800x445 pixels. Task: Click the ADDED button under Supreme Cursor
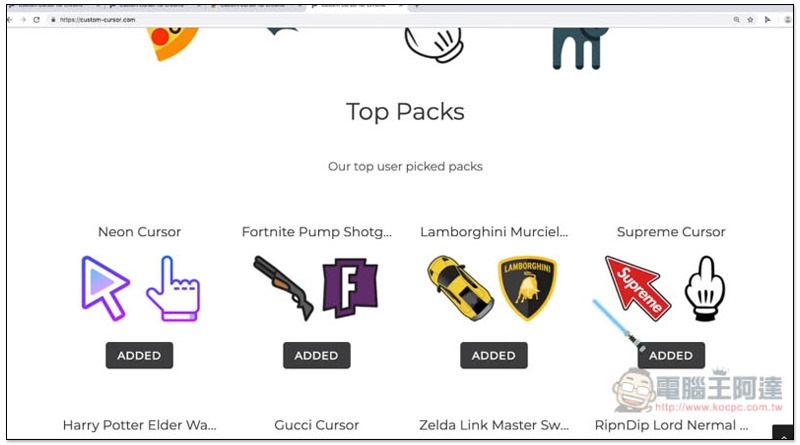(x=671, y=355)
